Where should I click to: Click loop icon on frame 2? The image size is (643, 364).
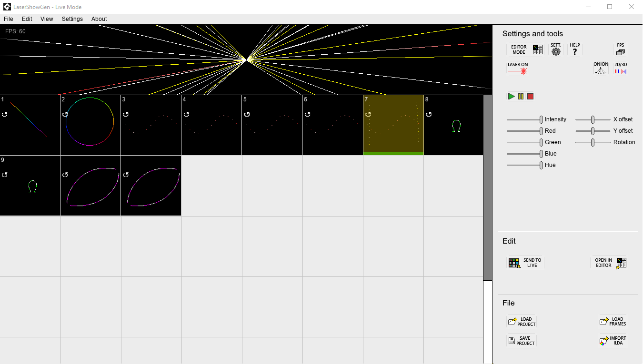pyautogui.click(x=65, y=114)
